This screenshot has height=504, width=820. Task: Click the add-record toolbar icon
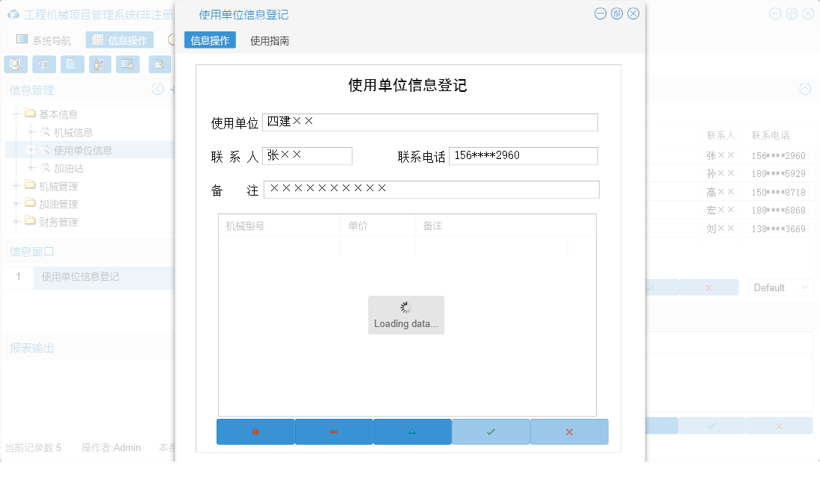[158, 64]
